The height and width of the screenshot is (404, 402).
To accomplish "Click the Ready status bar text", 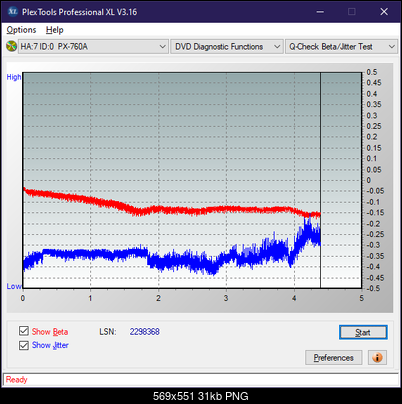I will tap(17, 379).
